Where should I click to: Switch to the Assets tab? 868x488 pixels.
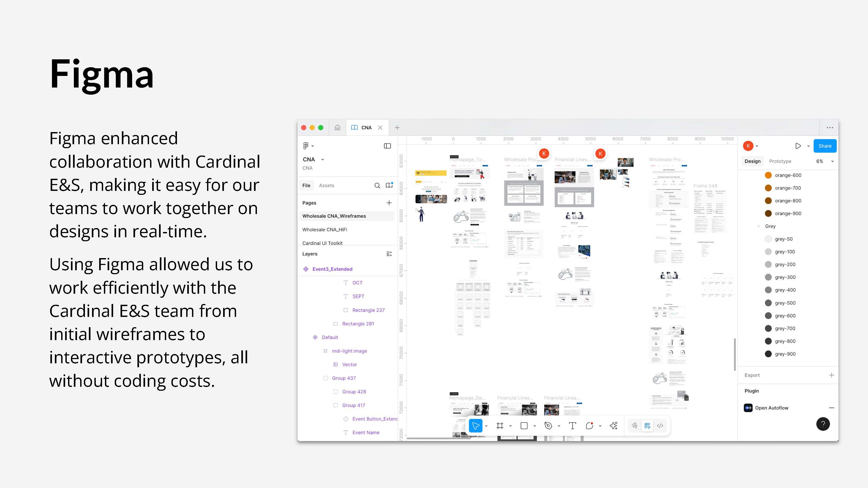click(326, 186)
